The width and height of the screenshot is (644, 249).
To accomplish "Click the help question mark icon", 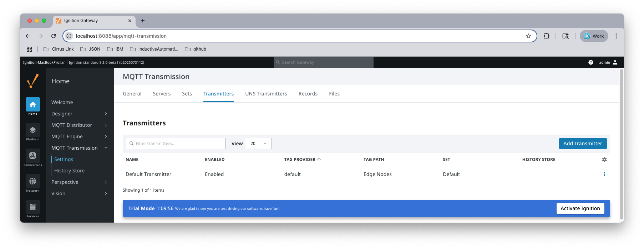I will pyautogui.click(x=591, y=62).
